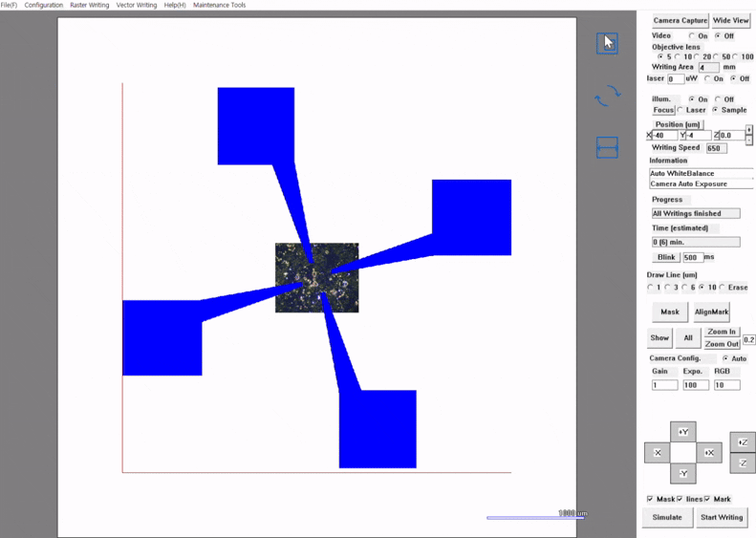Viewport: 756px width, 538px height.
Task: Decrement position with the small minus stepper
Action: [x=748, y=140]
